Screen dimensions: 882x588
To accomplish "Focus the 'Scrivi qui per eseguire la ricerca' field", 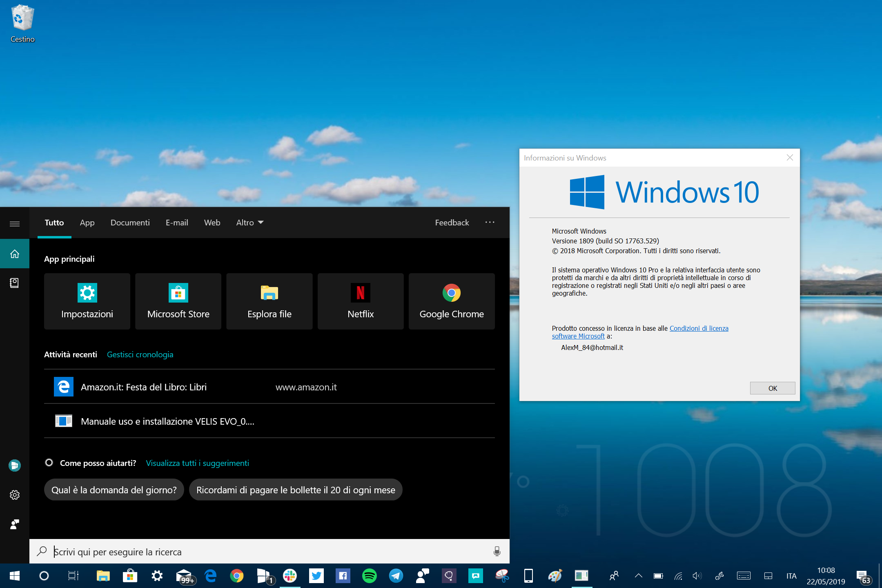I will click(269, 551).
